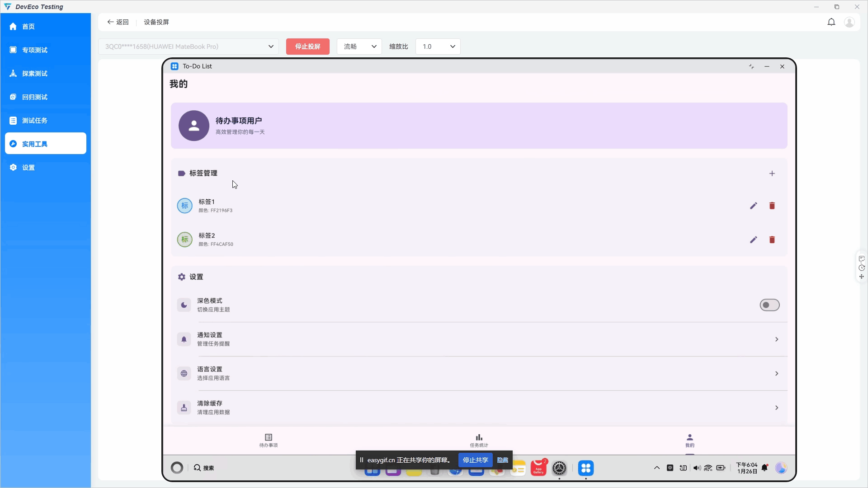Expand the device selection dropdown
Viewport: 868px width, 488px height.
point(271,46)
